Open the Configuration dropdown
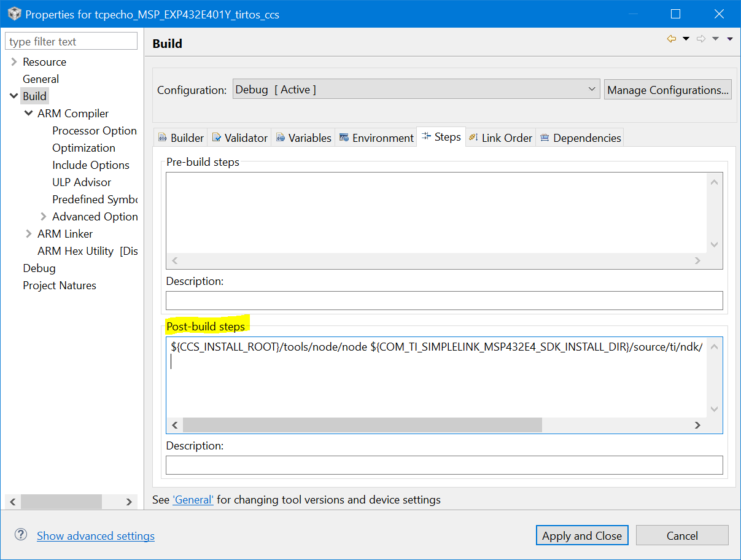 tap(416, 90)
